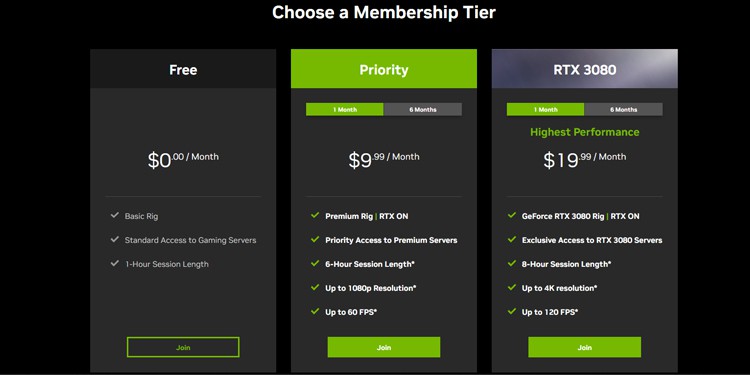The width and height of the screenshot is (750, 375).
Task: Select the Free tier header
Action: 183,69
